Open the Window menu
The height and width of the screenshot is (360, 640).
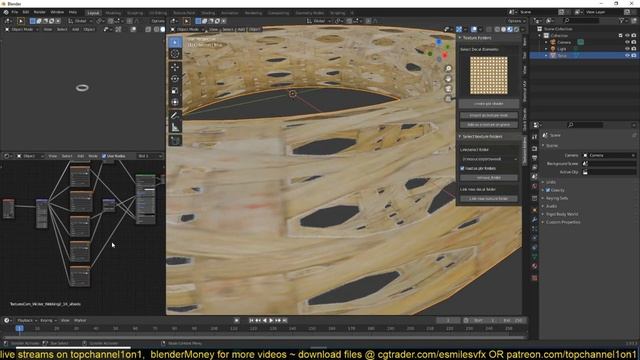(x=57, y=12)
